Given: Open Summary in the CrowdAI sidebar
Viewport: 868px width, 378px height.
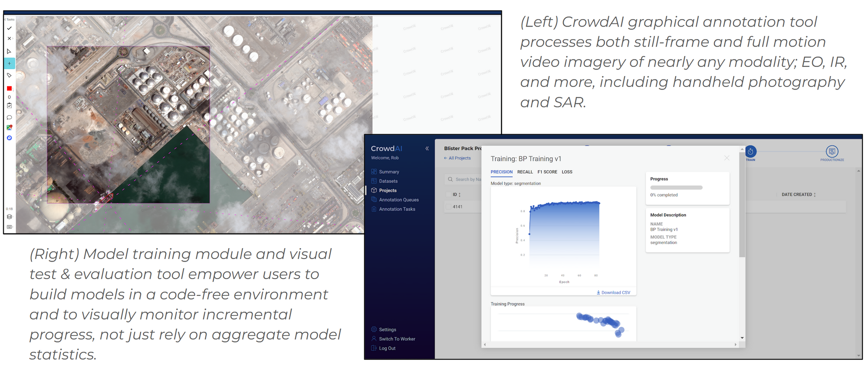Looking at the screenshot, I should [x=389, y=172].
